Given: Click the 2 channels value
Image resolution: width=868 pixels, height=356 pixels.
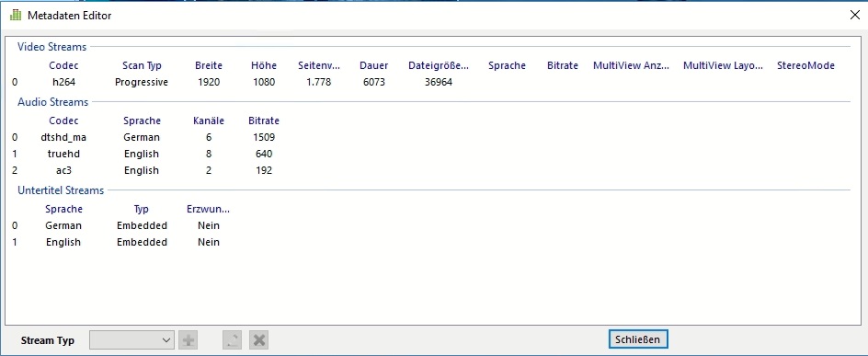Looking at the screenshot, I should (209, 170).
